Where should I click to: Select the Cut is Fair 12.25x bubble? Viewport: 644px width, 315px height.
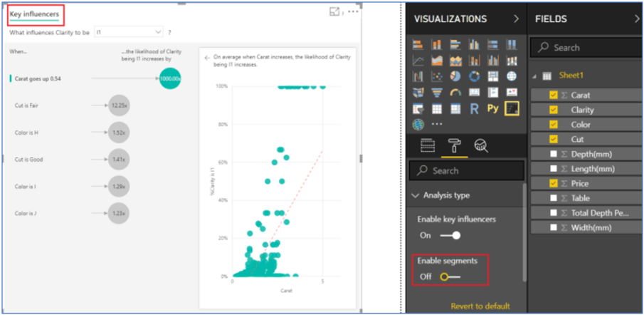(x=119, y=105)
